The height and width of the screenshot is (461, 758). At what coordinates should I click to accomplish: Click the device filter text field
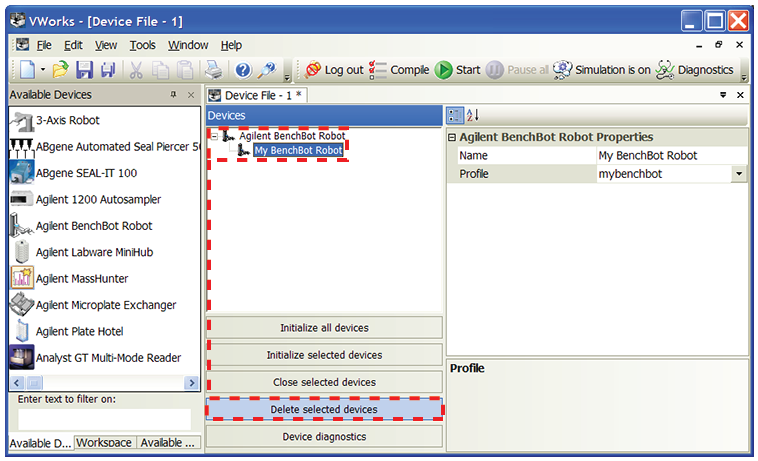point(104,418)
